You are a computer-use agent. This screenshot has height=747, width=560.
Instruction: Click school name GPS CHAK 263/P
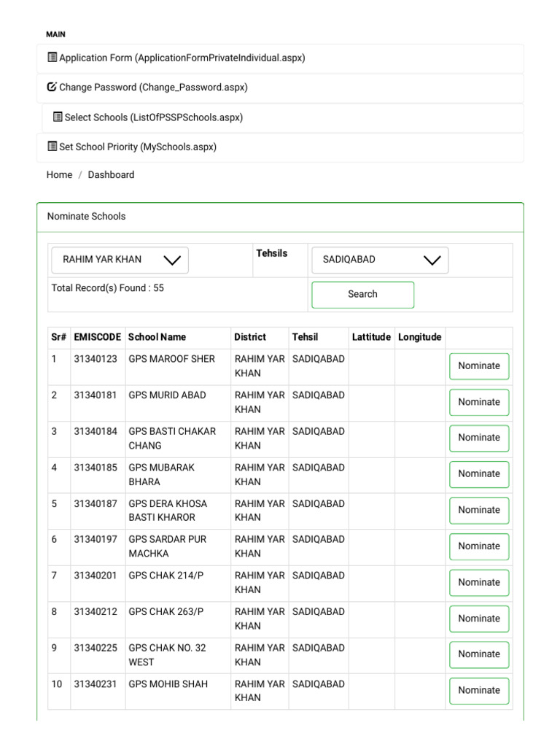pyautogui.click(x=166, y=612)
